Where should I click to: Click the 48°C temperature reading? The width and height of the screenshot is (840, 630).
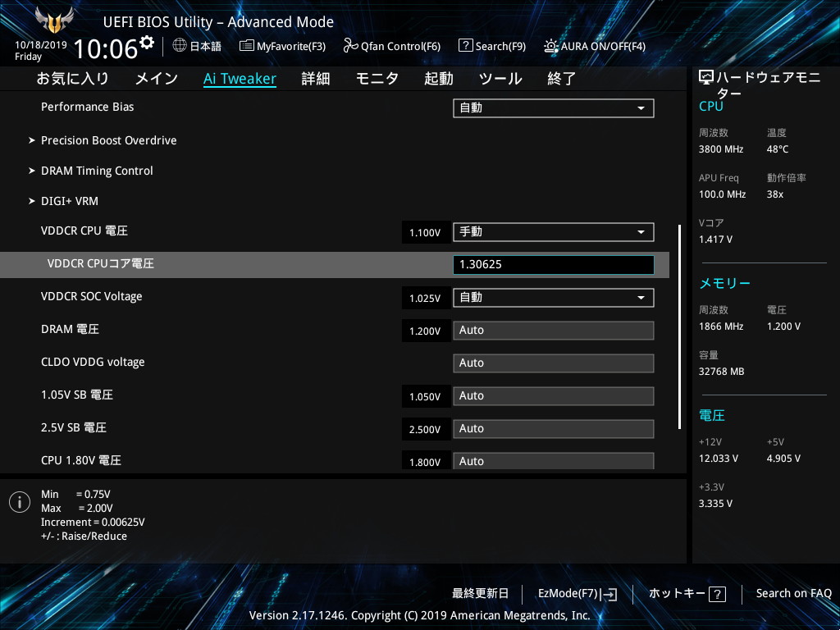pyautogui.click(x=778, y=149)
